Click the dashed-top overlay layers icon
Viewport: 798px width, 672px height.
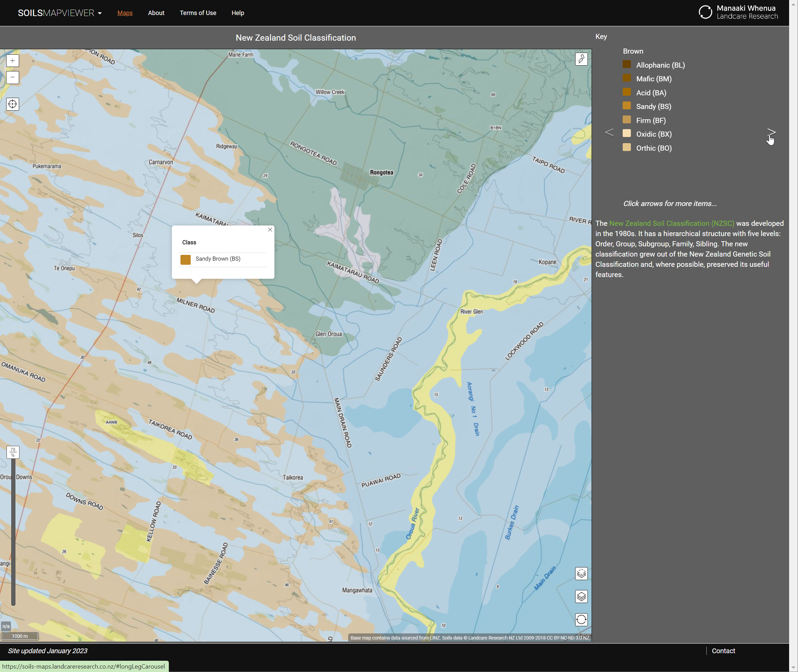click(581, 574)
